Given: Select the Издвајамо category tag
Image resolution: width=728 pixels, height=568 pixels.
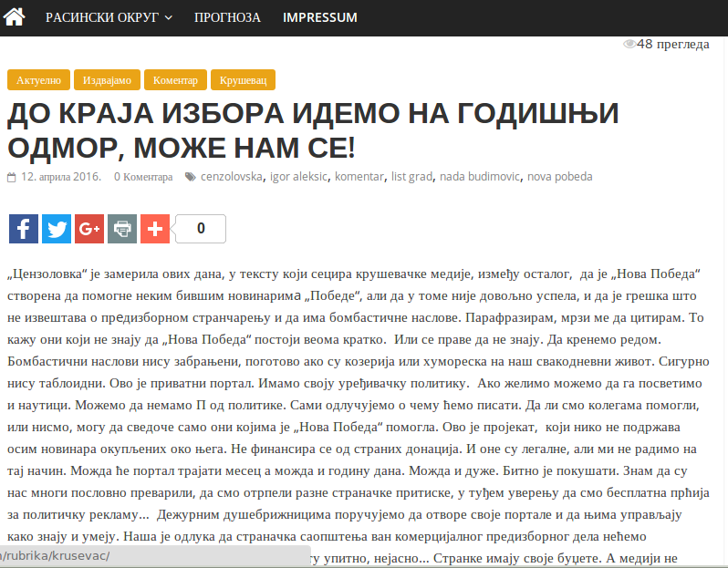Looking at the screenshot, I should pyautogui.click(x=107, y=80).
